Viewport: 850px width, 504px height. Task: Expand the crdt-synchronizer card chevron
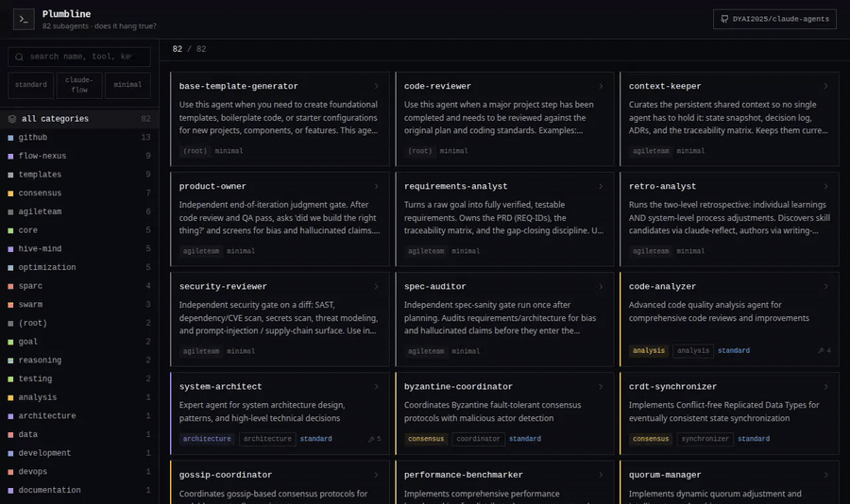(825, 387)
